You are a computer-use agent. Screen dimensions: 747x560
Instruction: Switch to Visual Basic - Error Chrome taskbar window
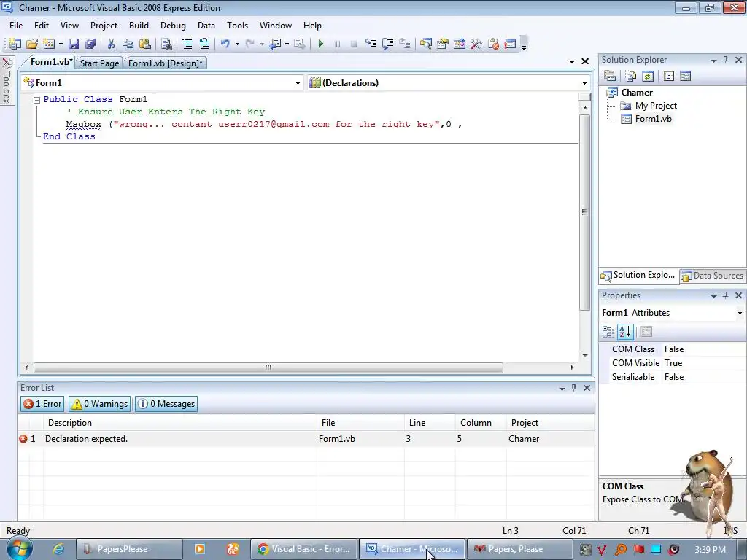[x=304, y=549]
